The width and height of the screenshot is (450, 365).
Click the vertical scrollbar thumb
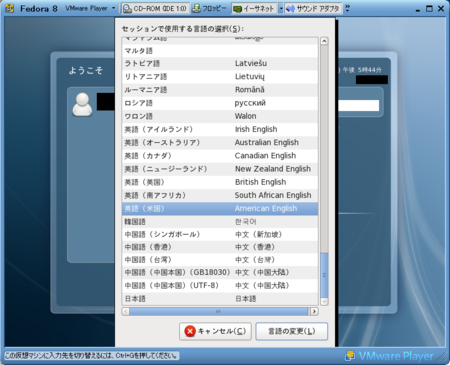point(324,275)
